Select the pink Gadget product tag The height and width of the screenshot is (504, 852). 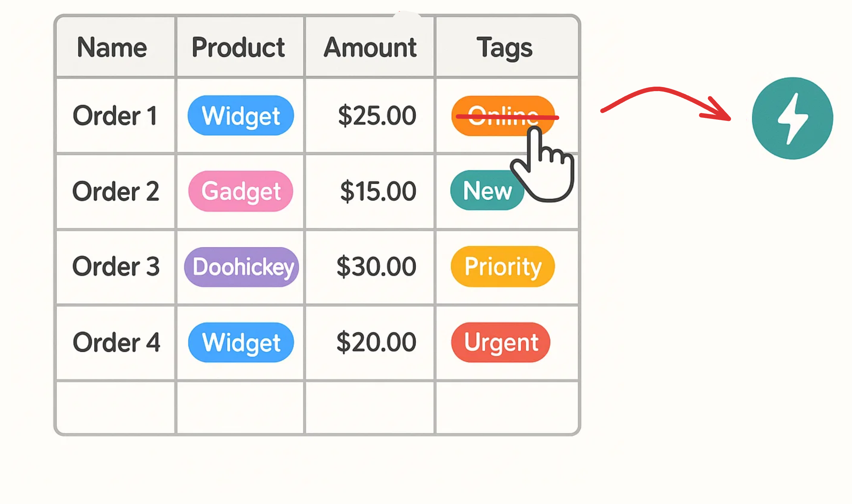click(x=241, y=191)
